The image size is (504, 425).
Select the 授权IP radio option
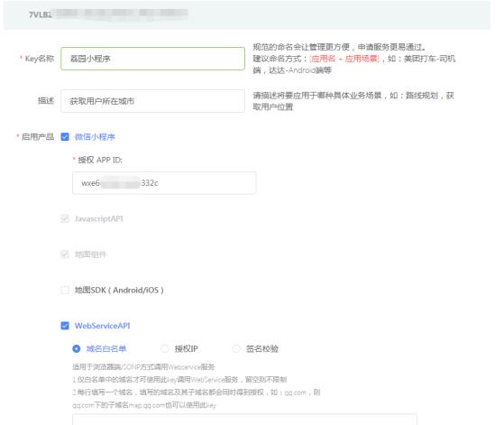[x=165, y=348]
